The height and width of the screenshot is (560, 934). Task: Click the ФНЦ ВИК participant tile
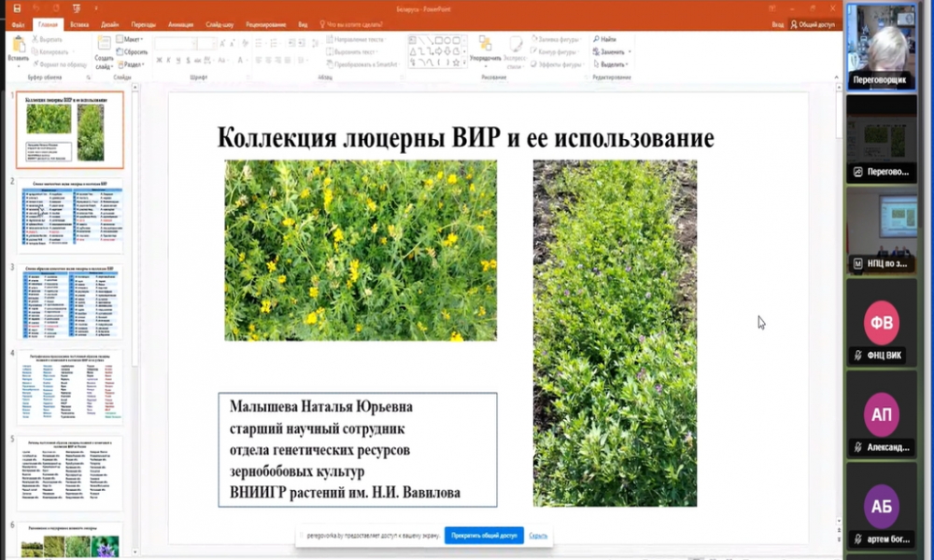pyautogui.click(x=881, y=323)
